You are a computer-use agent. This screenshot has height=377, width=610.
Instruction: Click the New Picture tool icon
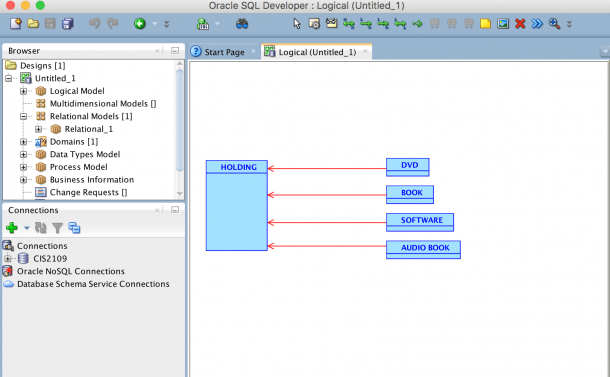503,24
